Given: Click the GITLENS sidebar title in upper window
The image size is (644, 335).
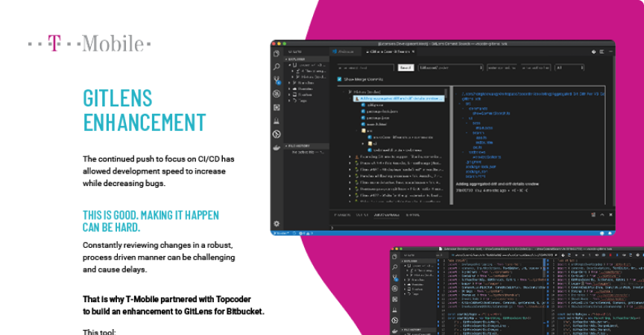Looking at the screenshot, I should (295, 51).
